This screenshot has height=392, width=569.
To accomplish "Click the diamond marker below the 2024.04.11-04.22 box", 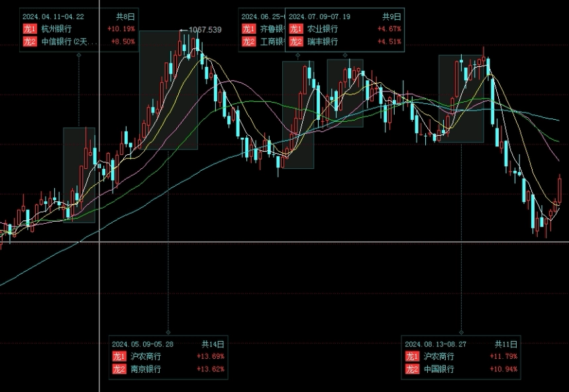I will point(79,55).
